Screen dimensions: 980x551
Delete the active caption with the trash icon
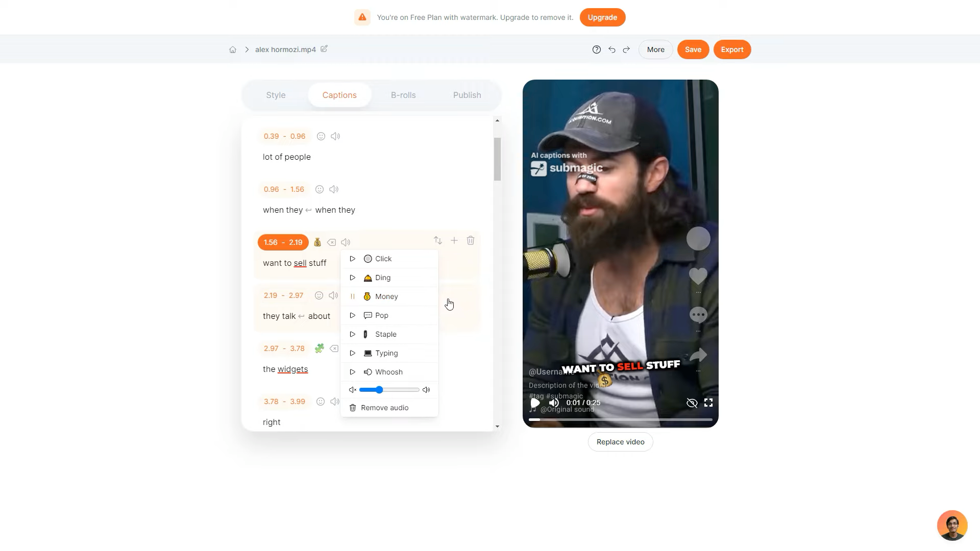pyautogui.click(x=471, y=240)
